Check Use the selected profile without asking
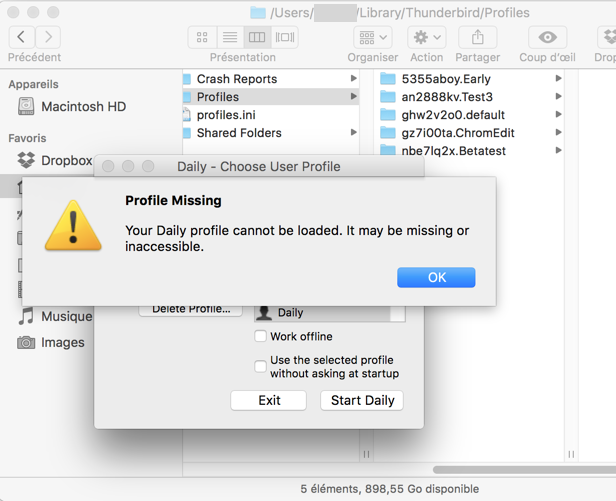616x501 pixels. click(260, 366)
